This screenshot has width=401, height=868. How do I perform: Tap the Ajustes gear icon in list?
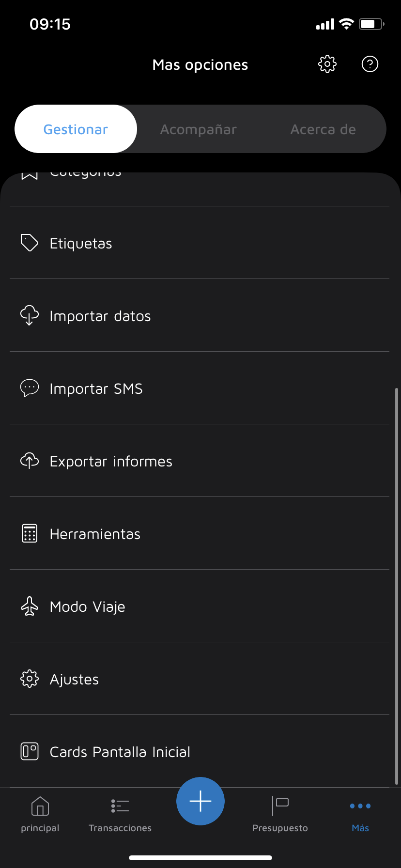tap(29, 679)
